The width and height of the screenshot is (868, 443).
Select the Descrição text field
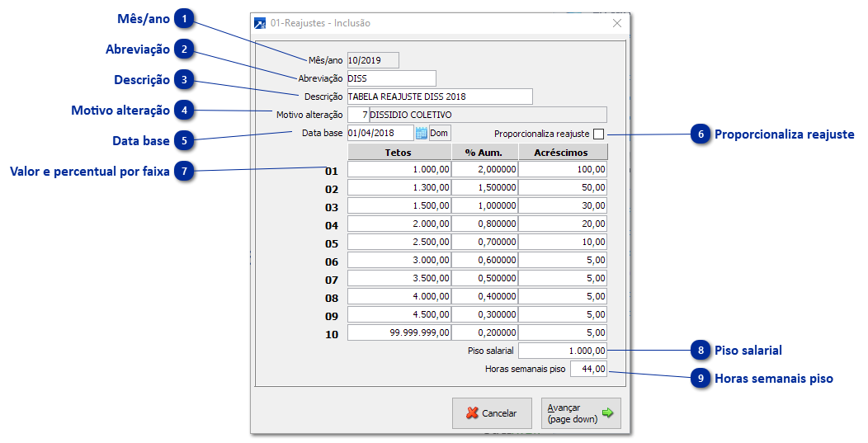[439, 97]
